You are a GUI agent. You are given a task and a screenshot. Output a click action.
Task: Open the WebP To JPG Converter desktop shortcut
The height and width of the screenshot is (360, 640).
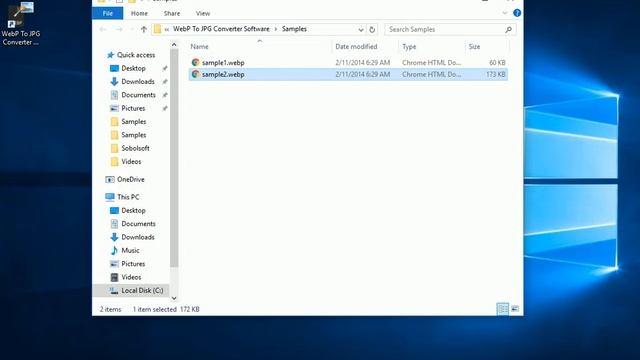click(20, 24)
